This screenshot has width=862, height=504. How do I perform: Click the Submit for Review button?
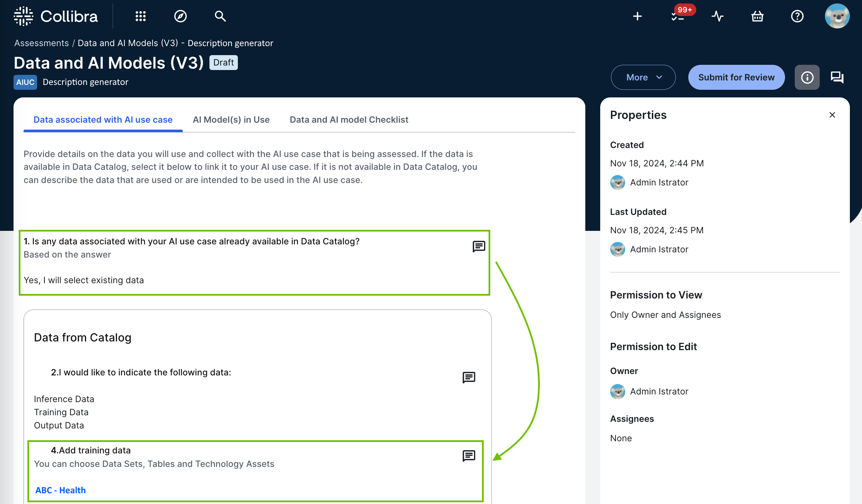[x=736, y=77]
